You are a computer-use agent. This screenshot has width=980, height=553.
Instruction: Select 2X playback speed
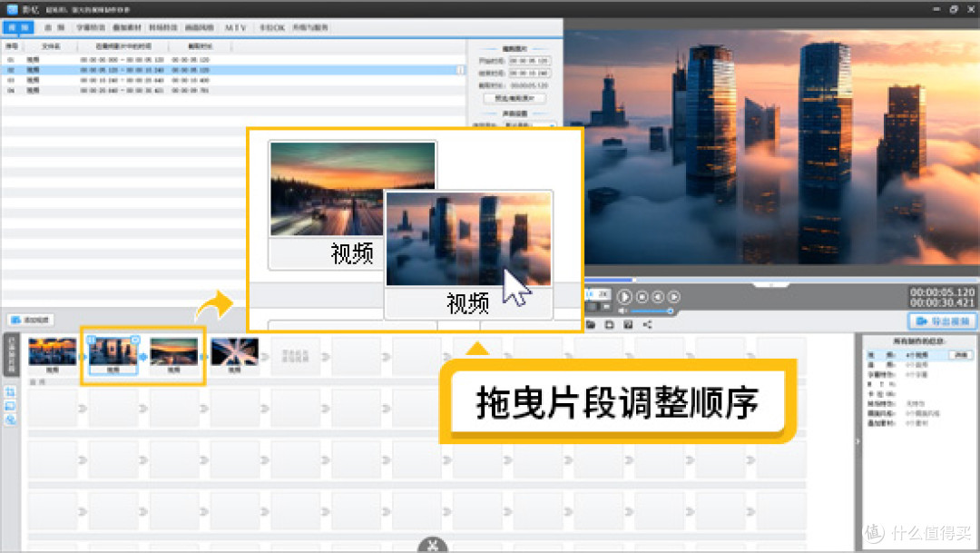(603, 293)
